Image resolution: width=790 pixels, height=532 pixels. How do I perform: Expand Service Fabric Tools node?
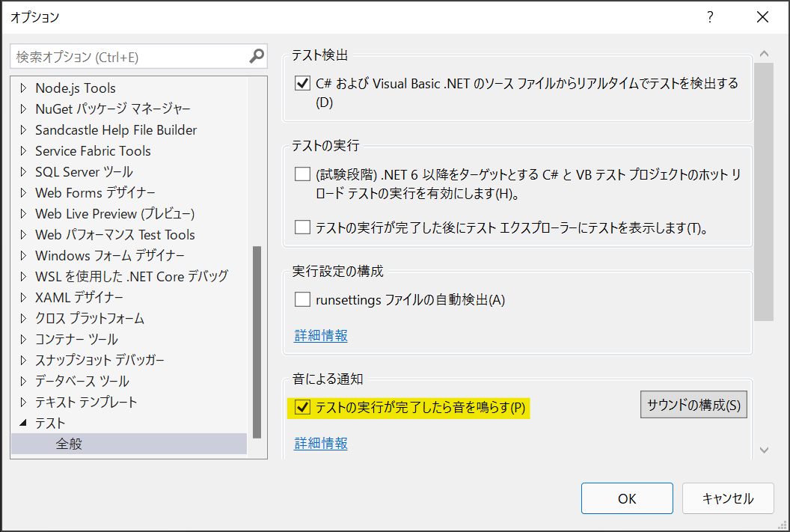(x=23, y=150)
